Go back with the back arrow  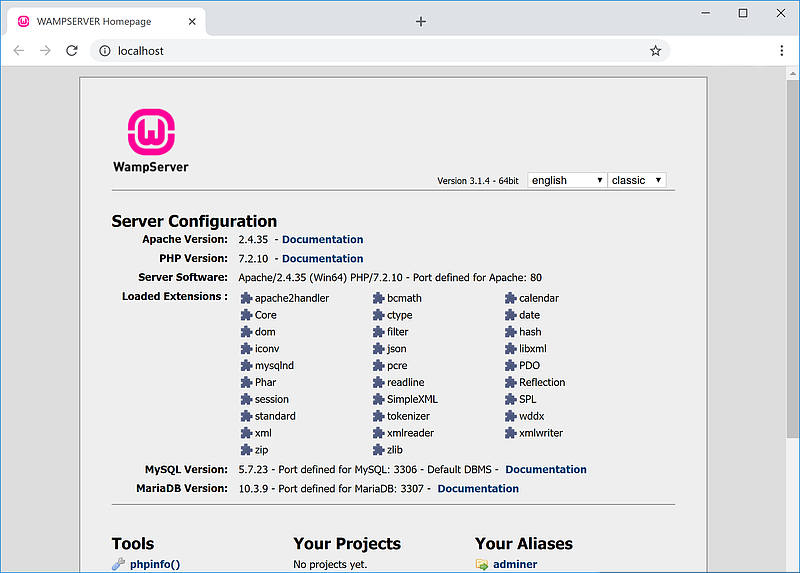[19, 51]
